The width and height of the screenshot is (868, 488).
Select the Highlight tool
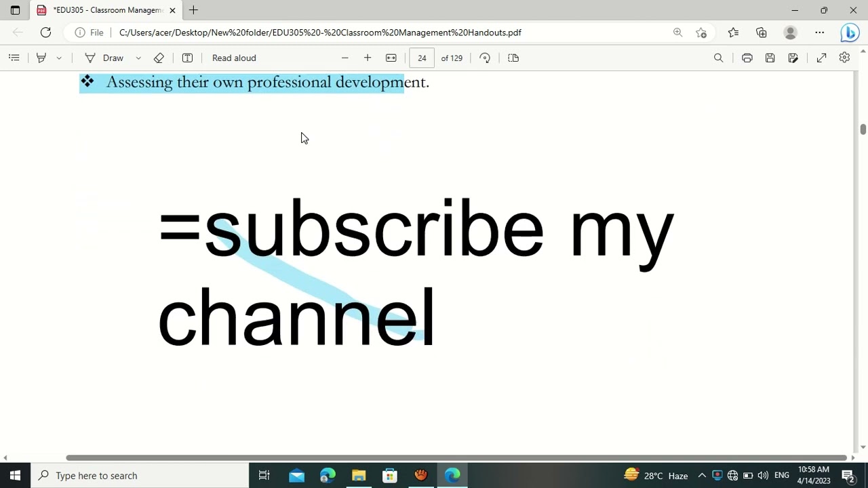(41, 58)
